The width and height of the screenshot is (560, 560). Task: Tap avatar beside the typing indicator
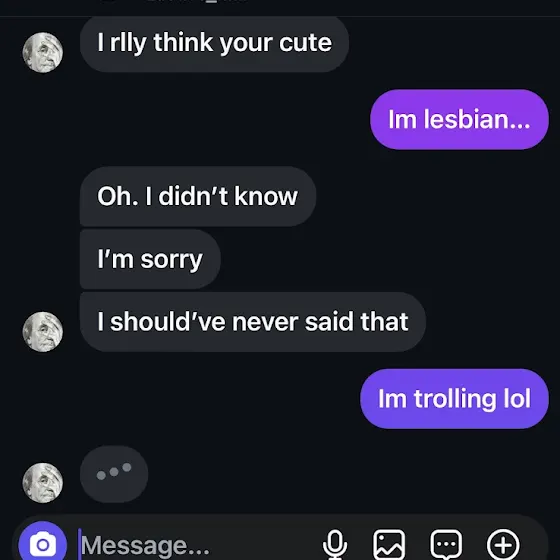click(x=43, y=483)
